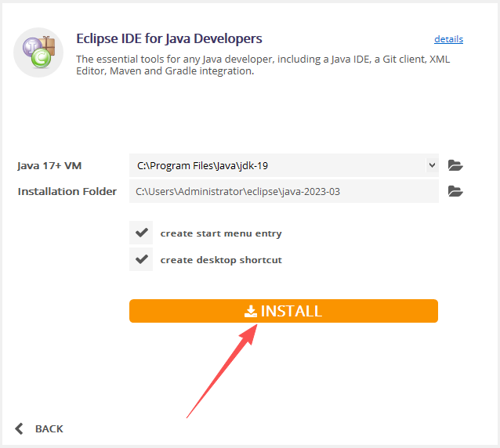Browse for Java VM folder icon
The height and width of the screenshot is (448, 500).
(455, 165)
